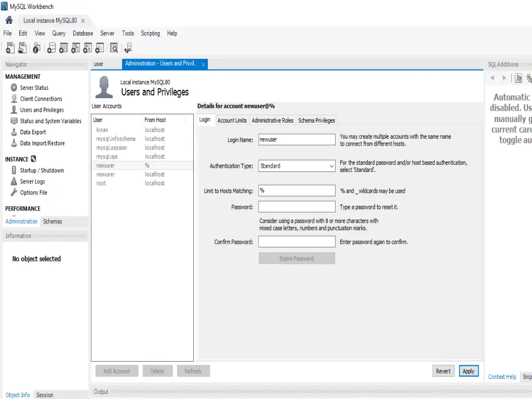Create a new SQL tab icon
Screen dimensions: 532x399
[x=10, y=48]
